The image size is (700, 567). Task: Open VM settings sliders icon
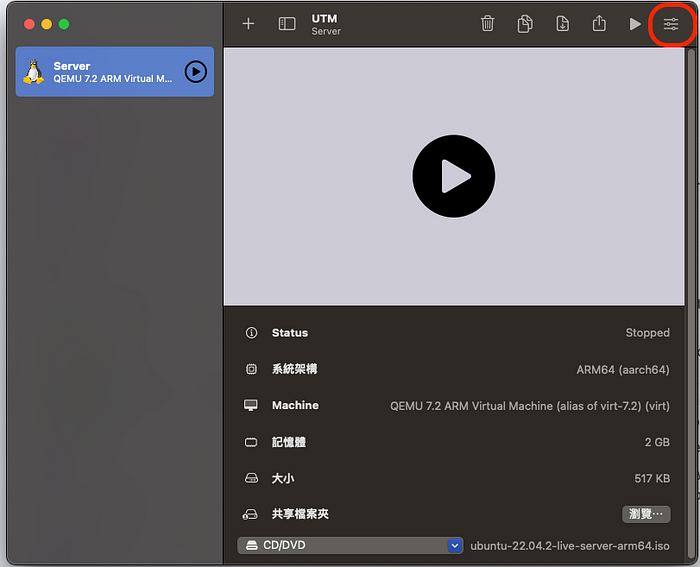click(x=671, y=24)
